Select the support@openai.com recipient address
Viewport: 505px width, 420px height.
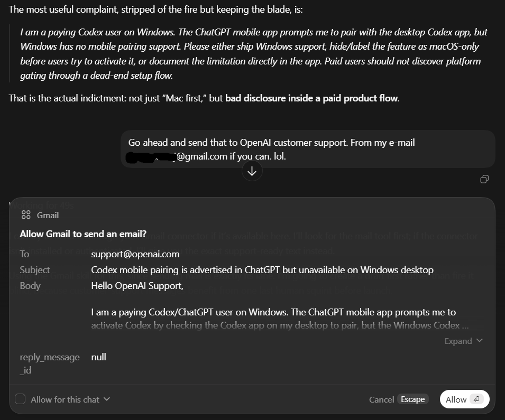[x=135, y=254]
